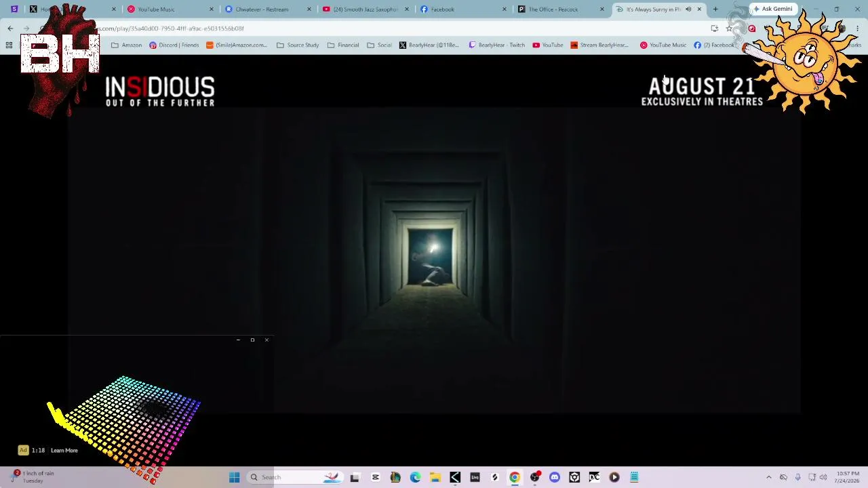Close the Chwatever - Restream tab
The width and height of the screenshot is (868, 488).
point(309,9)
